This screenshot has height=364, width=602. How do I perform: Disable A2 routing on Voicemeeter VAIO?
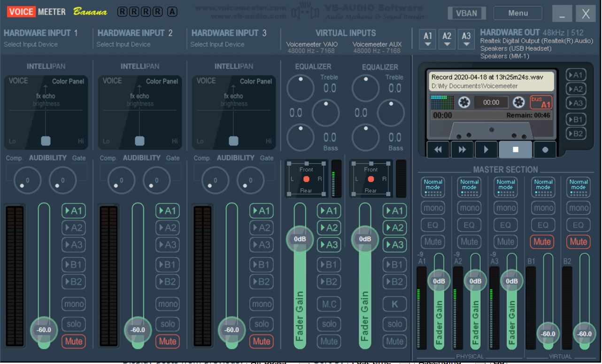pos(329,228)
